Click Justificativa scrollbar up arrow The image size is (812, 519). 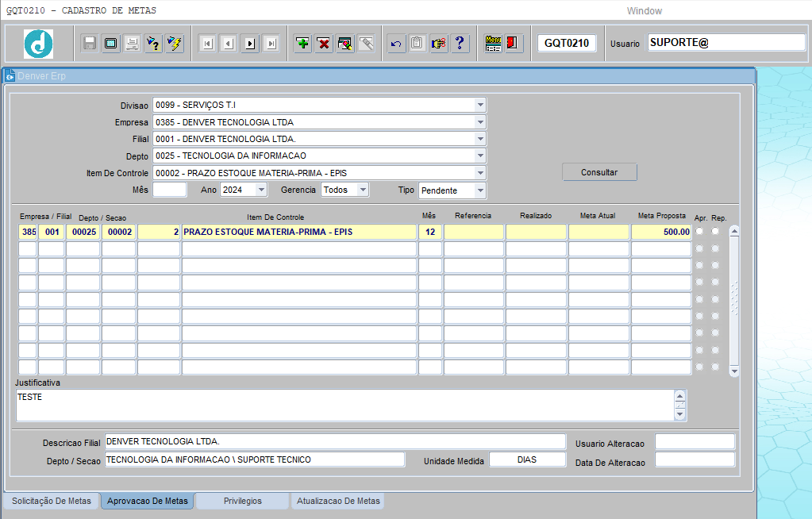[x=679, y=397]
